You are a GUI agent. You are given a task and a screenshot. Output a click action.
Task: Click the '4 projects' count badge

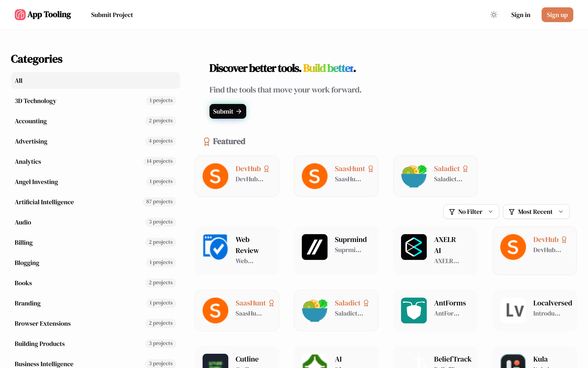point(161,141)
